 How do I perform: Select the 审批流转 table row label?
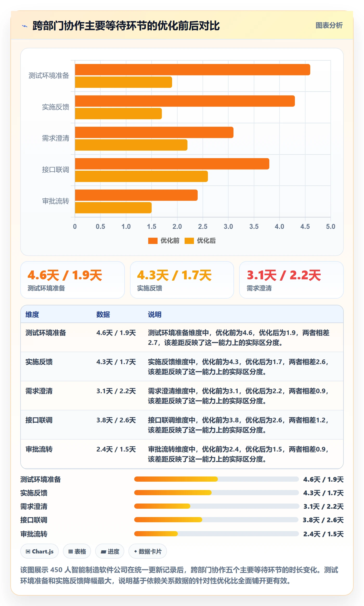(39, 449)
